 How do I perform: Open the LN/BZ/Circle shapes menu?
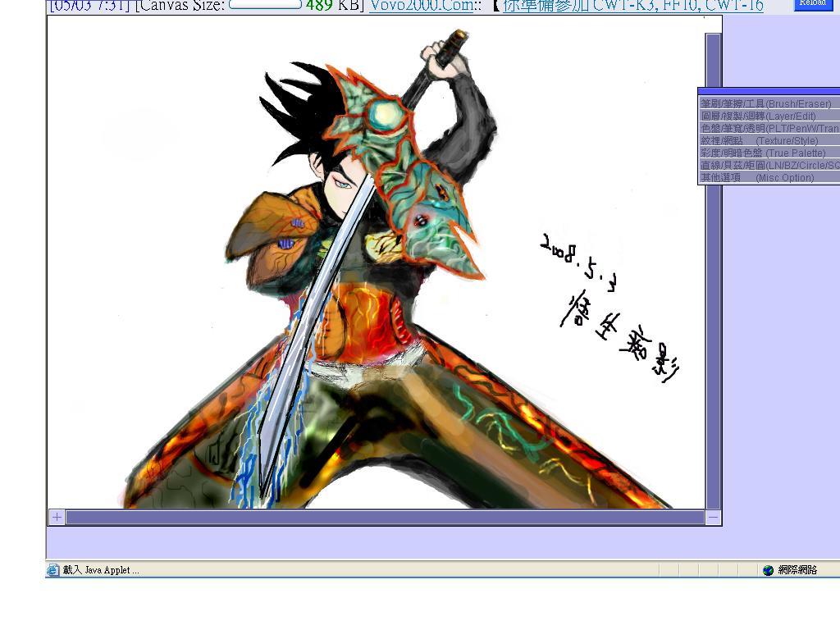(x=769, y=165)
